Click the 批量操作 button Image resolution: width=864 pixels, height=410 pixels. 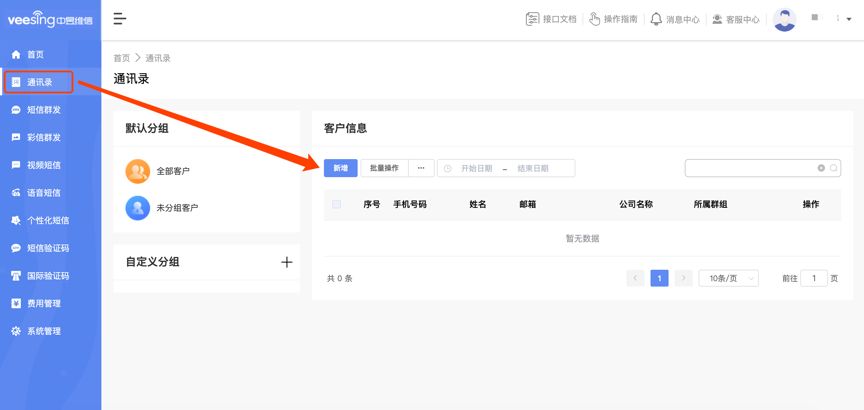pos(384,168)
